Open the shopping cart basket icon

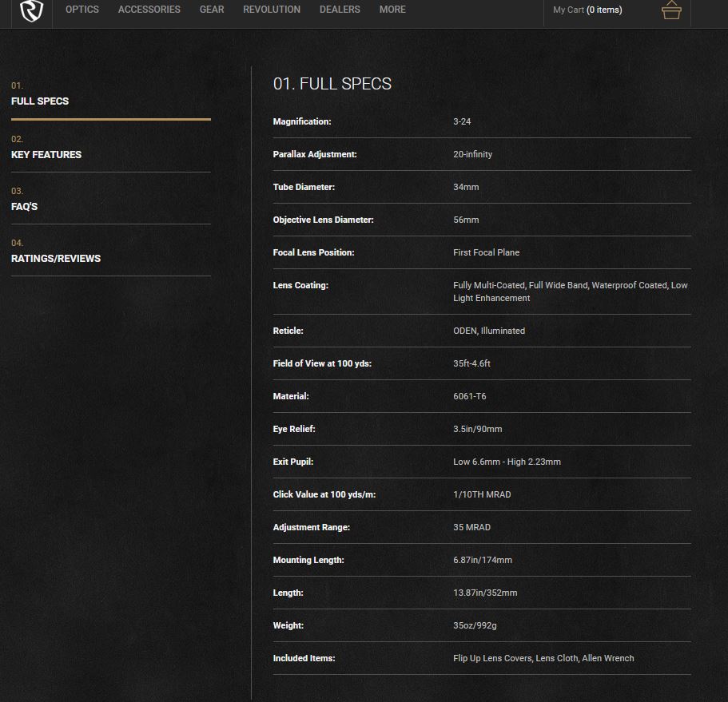coord(671,10)
